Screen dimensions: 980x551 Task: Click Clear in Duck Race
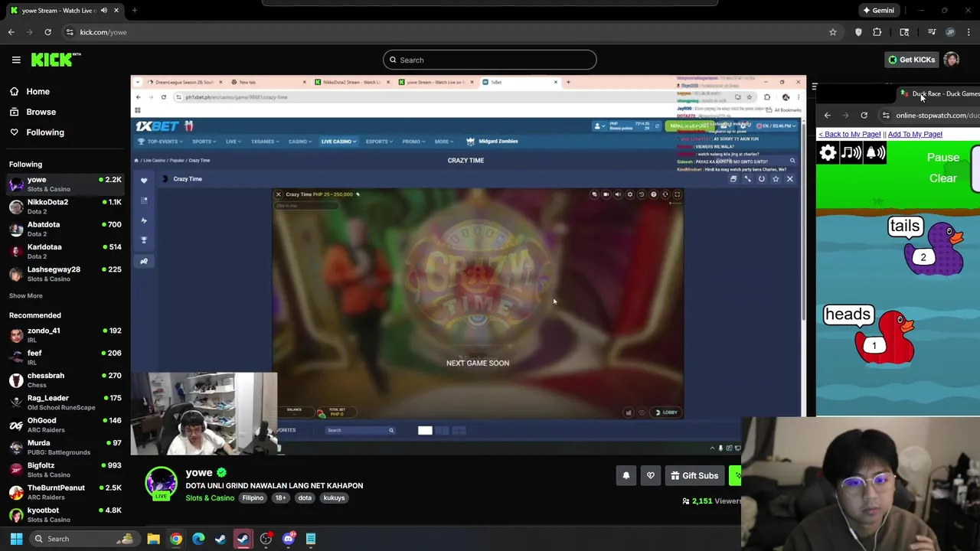[943, 178]
